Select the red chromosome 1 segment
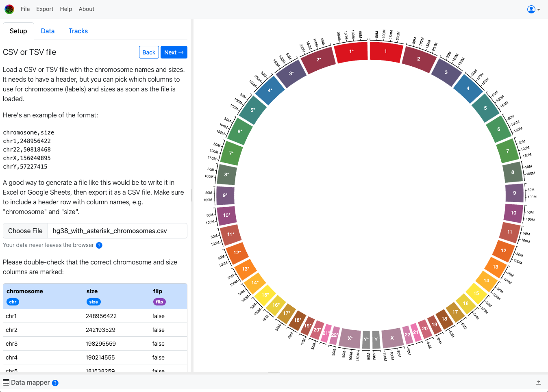The width and height of the screenshot is (548, 392). [386, 52]
